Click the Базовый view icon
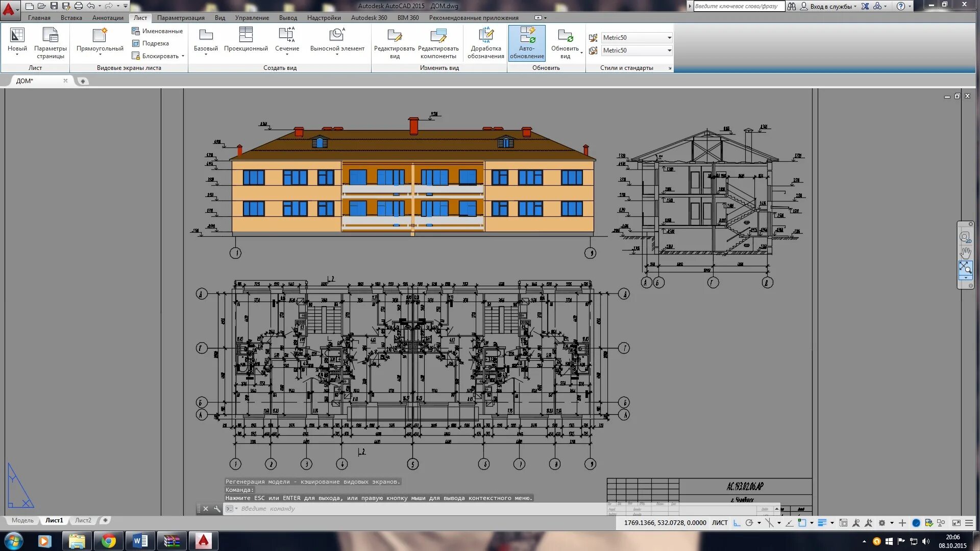This screenshot has height=551, width=980. pyautogui.click(x=206, y=35)
